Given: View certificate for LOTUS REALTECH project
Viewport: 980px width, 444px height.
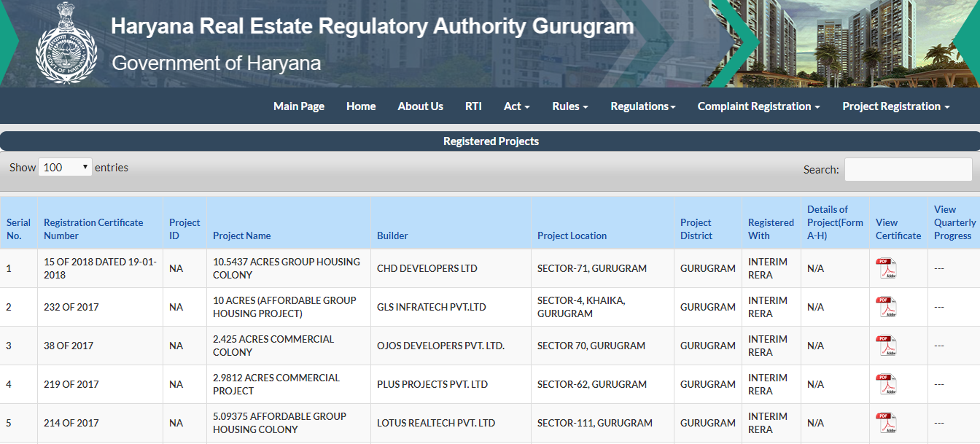Looking at the screenshot, I should pyautogui.click(x=888, y=422).
